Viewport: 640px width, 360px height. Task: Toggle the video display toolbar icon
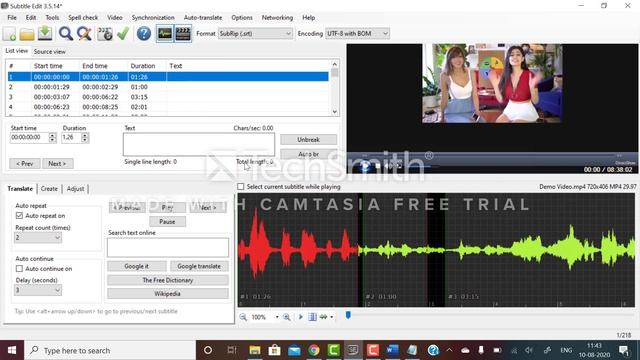pyautogui.click(x=183, y=33)
